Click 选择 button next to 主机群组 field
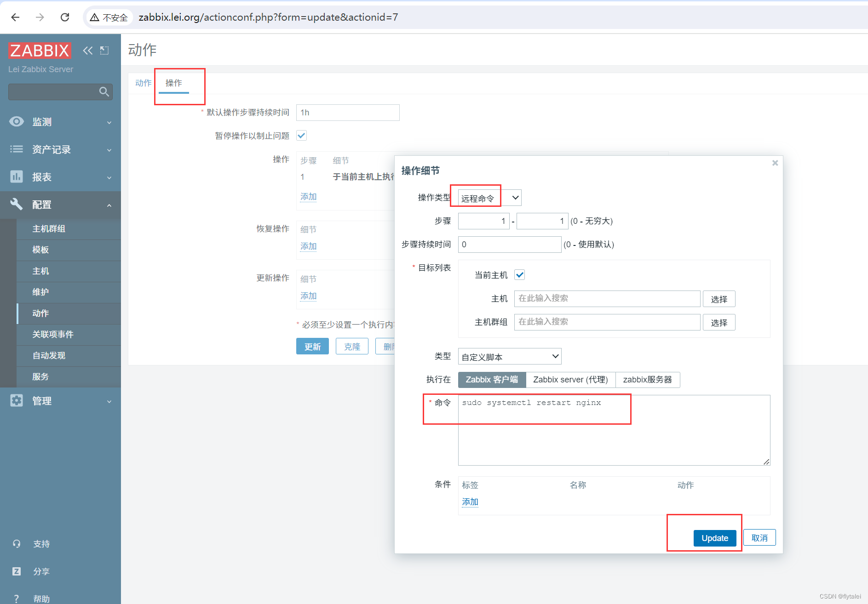The height and width of the screenshot is (604, 868). (719, 323)
